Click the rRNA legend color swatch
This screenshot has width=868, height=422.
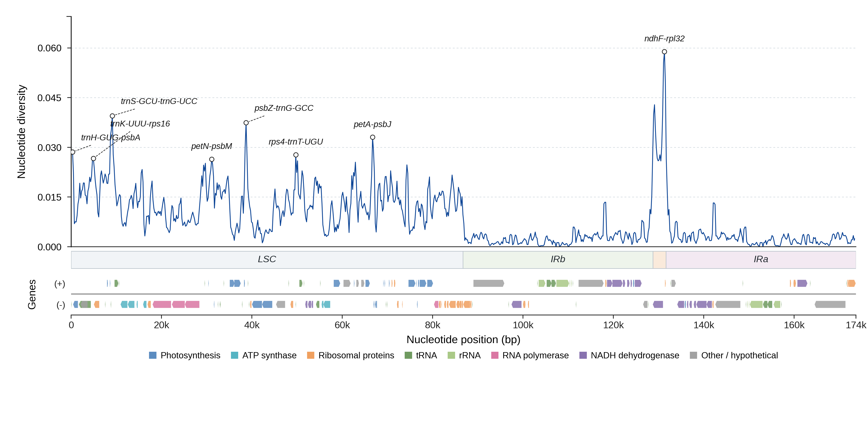pyautogui.click(x=451, y=355)
